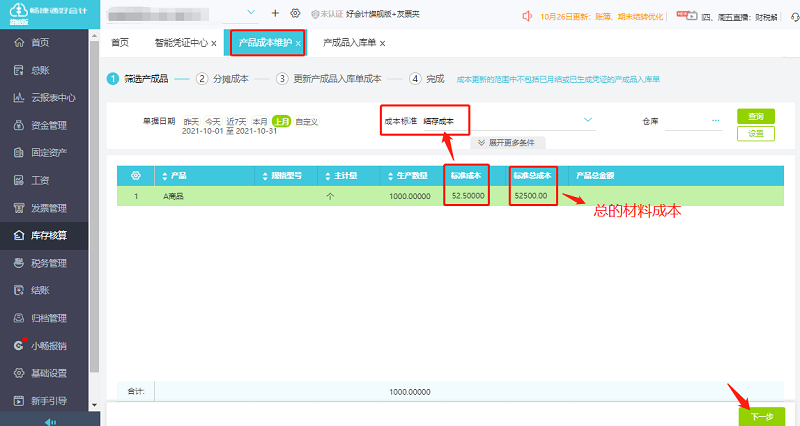Screen dimensions: 800x426
Task: Select the 上月 date filter
Action: [x=282, y=121]
